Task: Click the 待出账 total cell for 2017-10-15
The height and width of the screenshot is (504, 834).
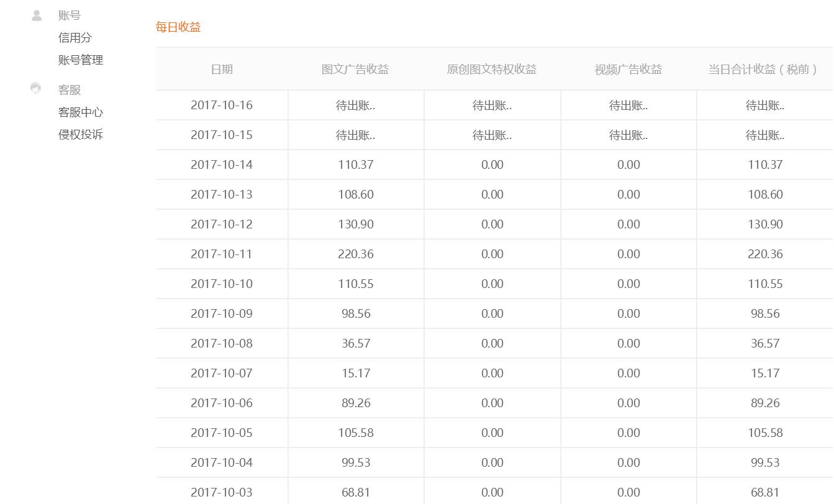Action: tap(765, 135)
